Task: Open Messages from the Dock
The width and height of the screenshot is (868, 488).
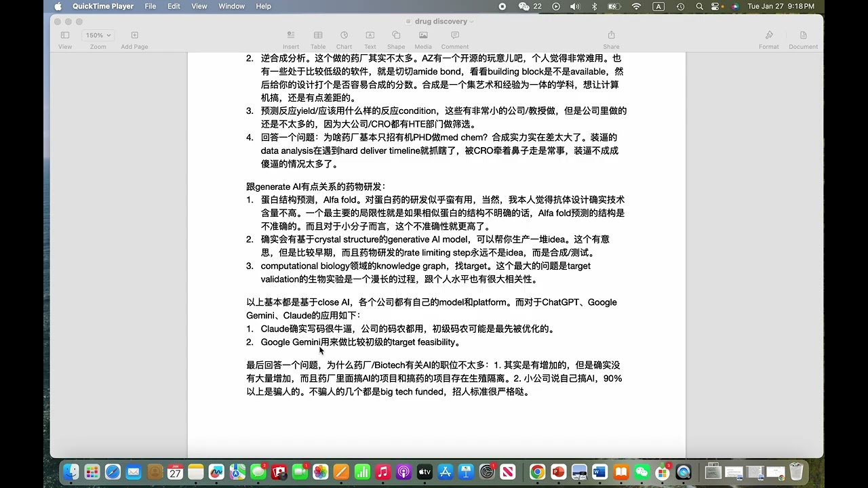Action: pyautogui.click(x=258, y=472)
